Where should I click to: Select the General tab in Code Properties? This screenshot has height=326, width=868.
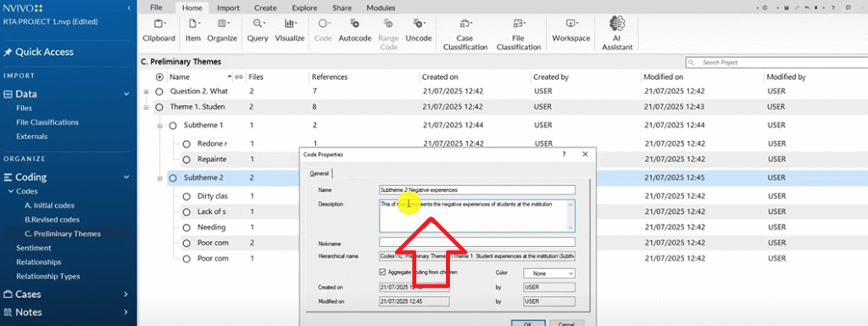[320, 173]
